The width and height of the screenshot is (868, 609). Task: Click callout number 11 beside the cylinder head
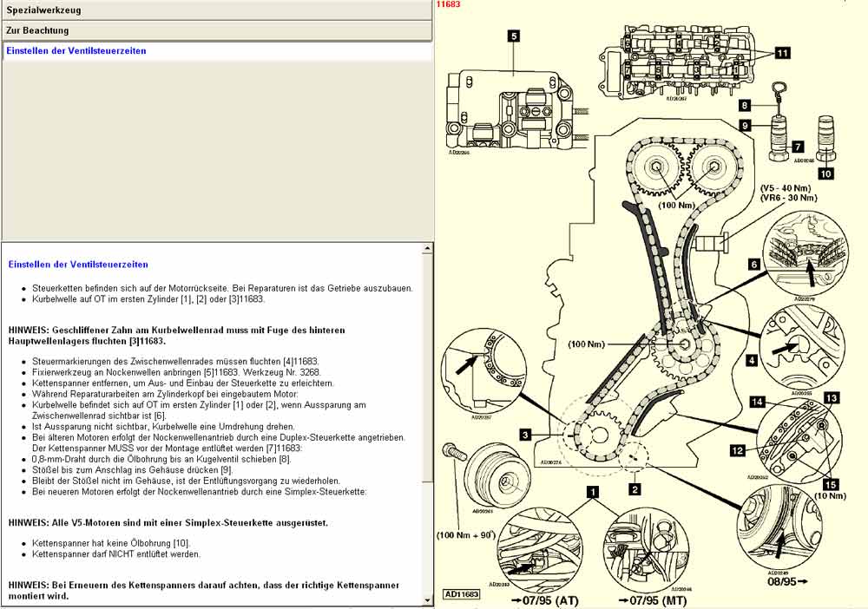(x=782, y=53)
